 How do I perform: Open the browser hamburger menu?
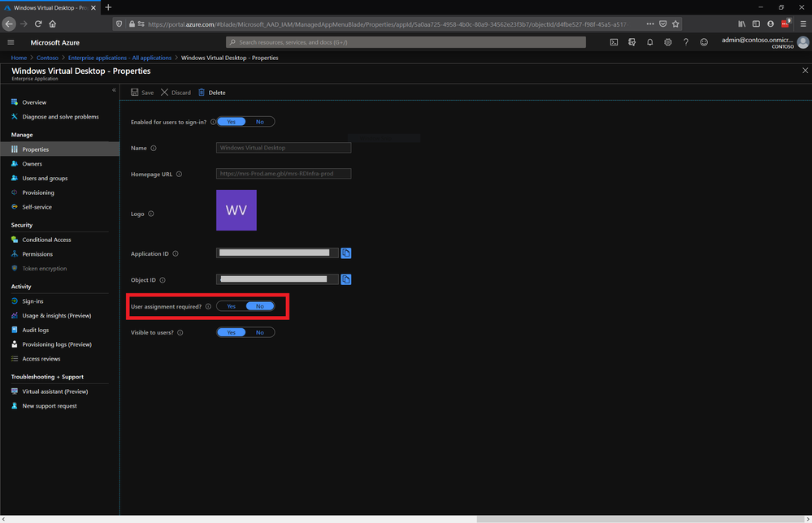[802, 24]
